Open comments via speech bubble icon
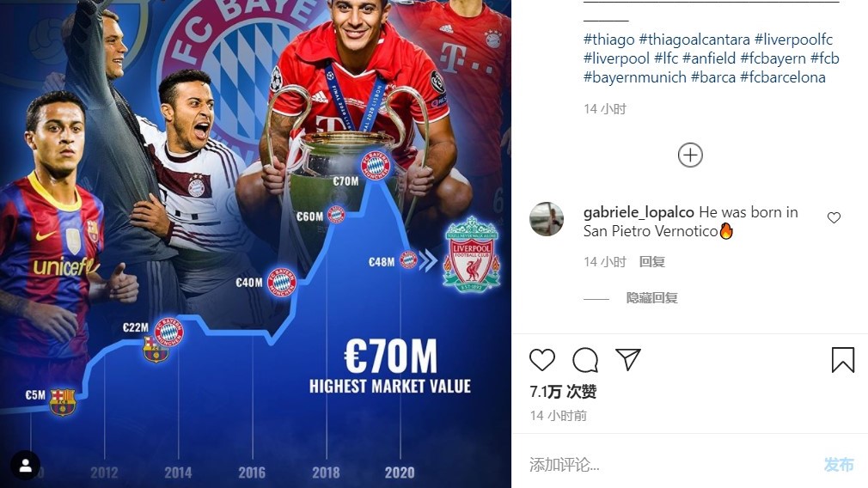Viewport: 868px width, 488px height. pyautogui.click(x=585, y=360)
